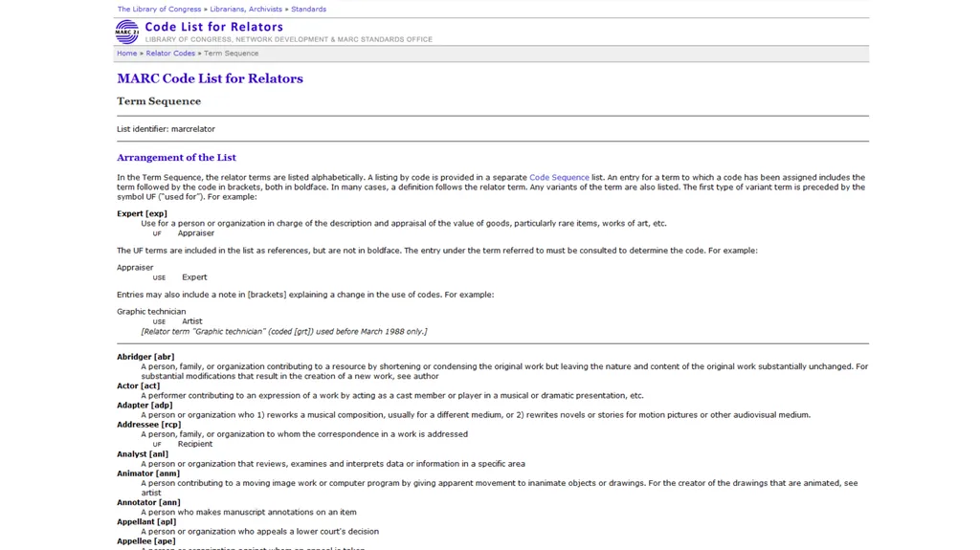Screen dimensions: 980x550
Task: Click the Recipient UF entry under Addressee
Action: (195, 445)
